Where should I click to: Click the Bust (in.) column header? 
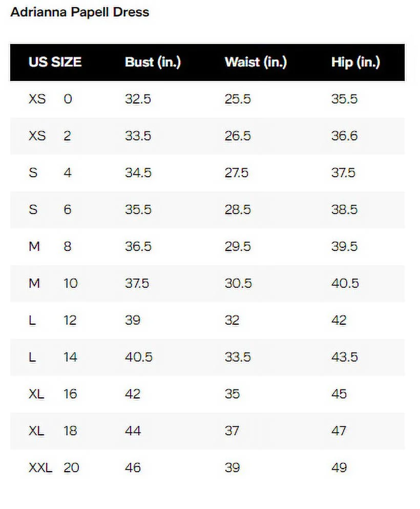coord(153,62)
